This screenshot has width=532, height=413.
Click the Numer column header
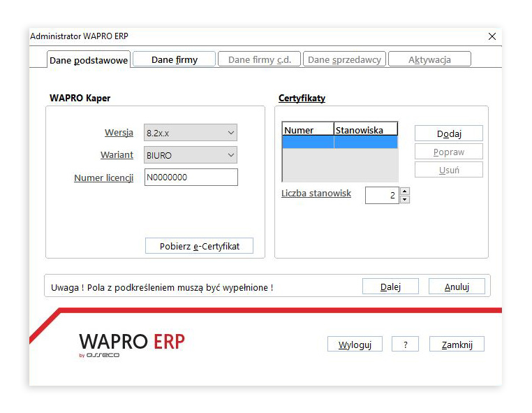tap(308, 129)
